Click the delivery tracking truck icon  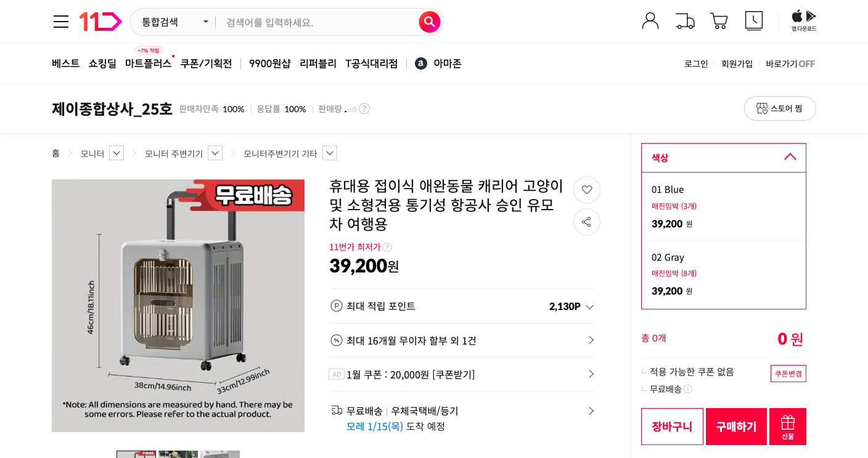coord(684,20)
